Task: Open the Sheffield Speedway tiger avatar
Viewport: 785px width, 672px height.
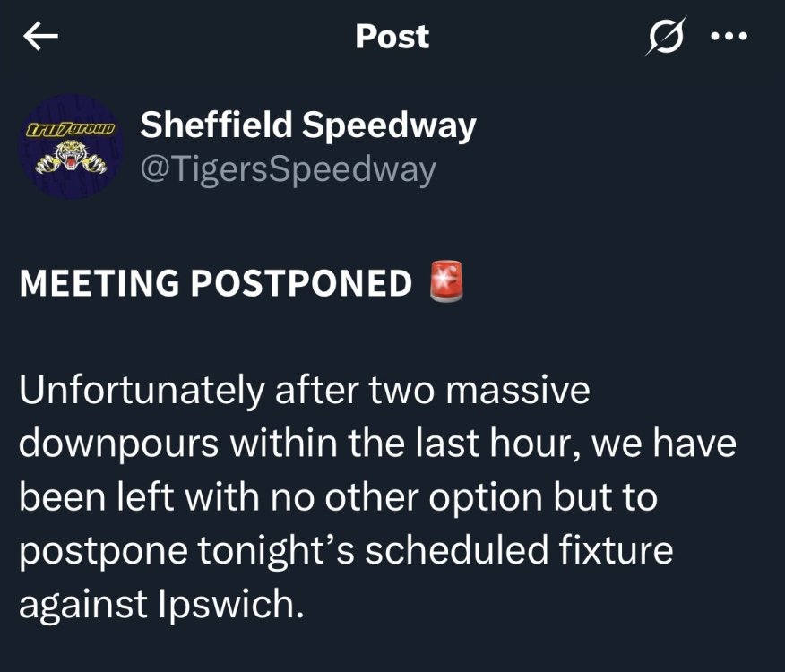Action: point(71,146)
